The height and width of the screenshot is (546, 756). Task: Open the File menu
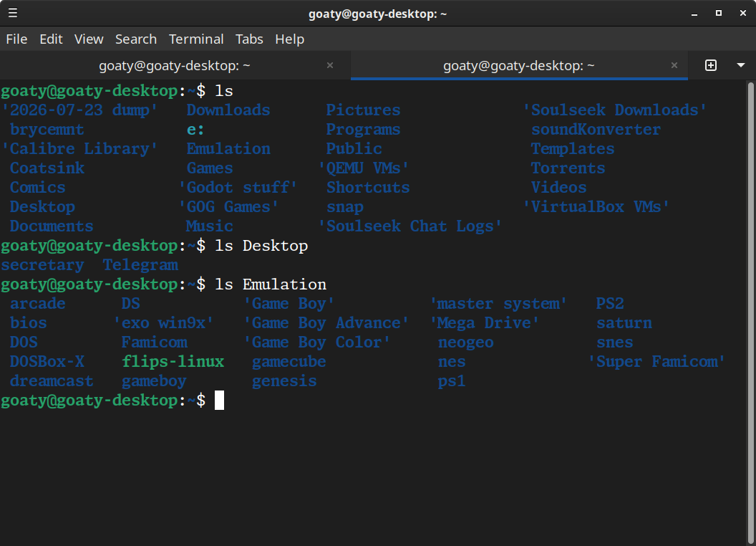pos(16,39)
